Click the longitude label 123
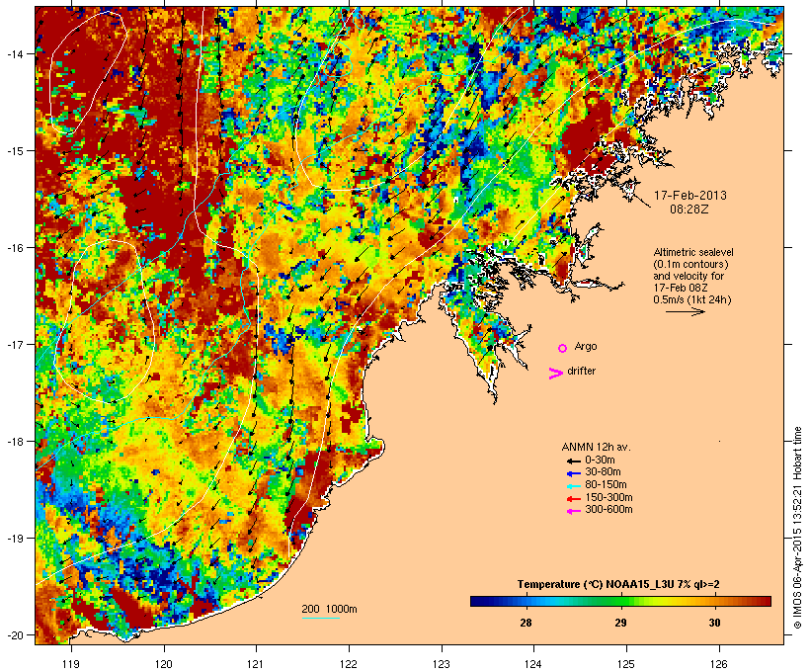Image resolution: width=810 pixels, height=672 pixels. point(442,664)
